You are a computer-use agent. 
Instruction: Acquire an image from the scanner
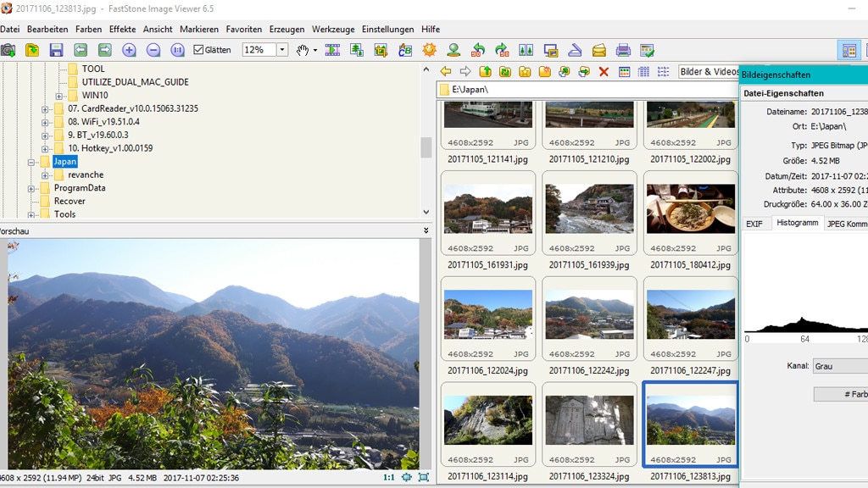tap(575, 50)
